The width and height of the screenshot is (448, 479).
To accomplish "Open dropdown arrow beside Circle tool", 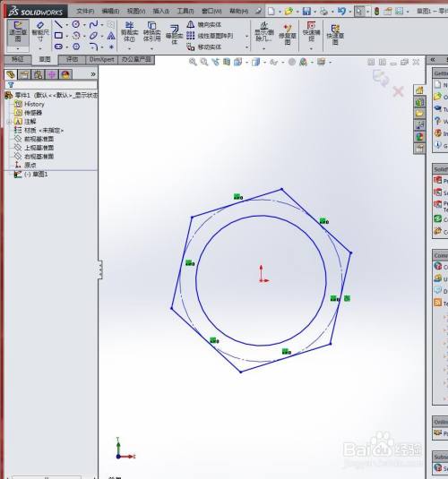I will [84, 25].
